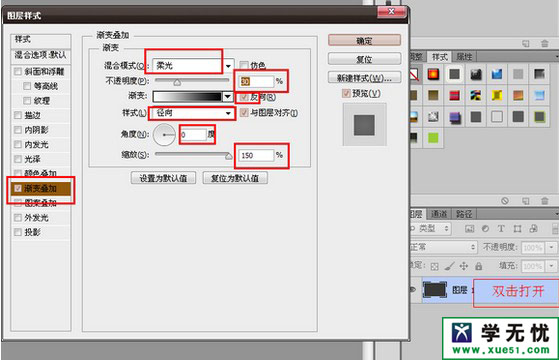Enable 内发光 checkbox
This screenshot has width=559, height=360.
pos(18,144)
